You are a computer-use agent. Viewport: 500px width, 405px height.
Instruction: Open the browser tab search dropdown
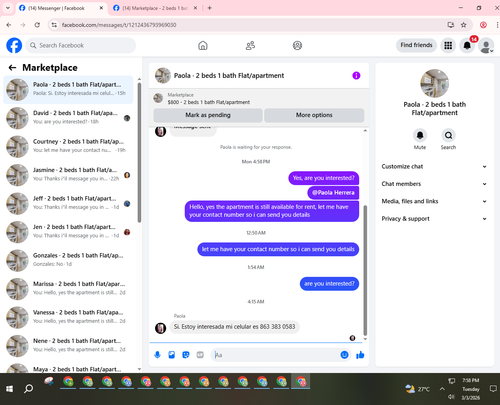tap(8, 8)
